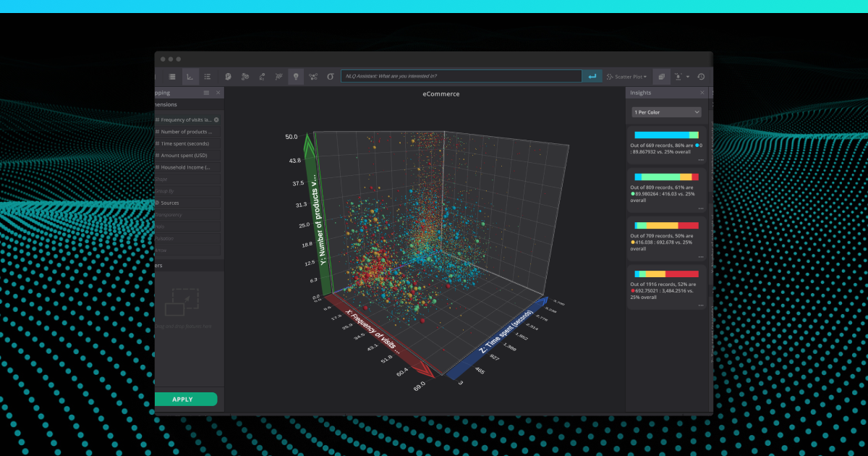This screenshot has width=868, height=456.
Task: Close the Mapping panel
Action: tap(218, 93)
